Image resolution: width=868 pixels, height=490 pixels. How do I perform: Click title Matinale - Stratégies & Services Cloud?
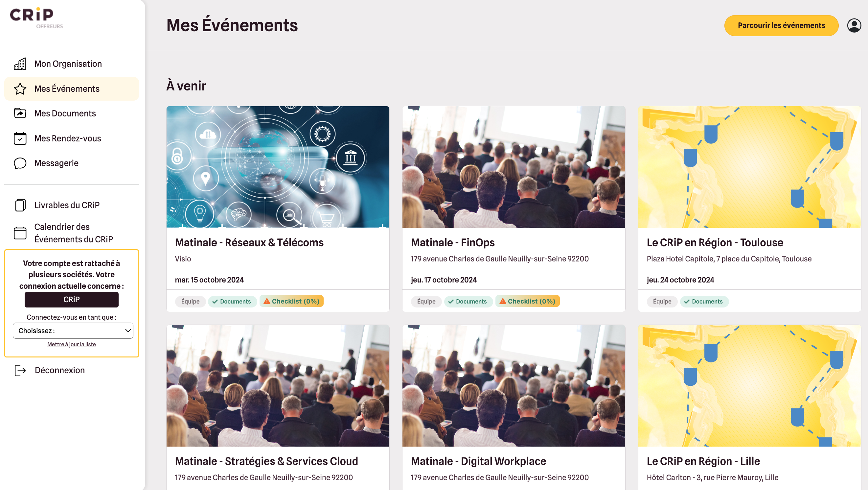coord(266,461)
